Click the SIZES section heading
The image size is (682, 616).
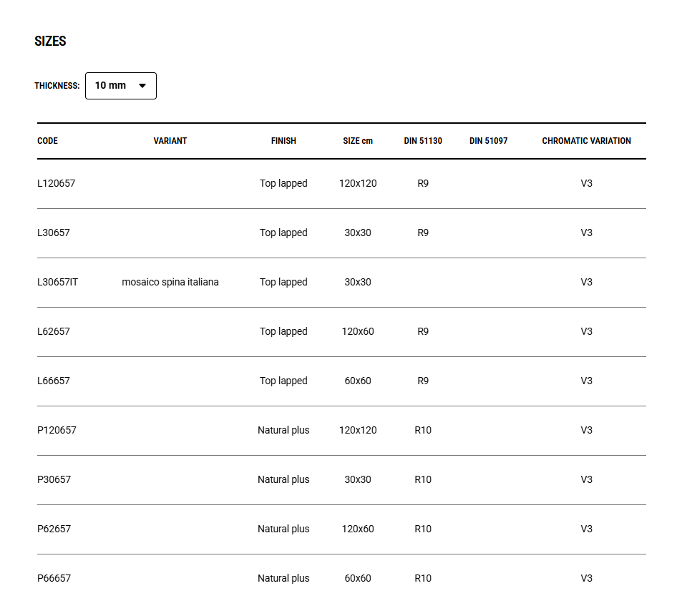coord(50,41)
